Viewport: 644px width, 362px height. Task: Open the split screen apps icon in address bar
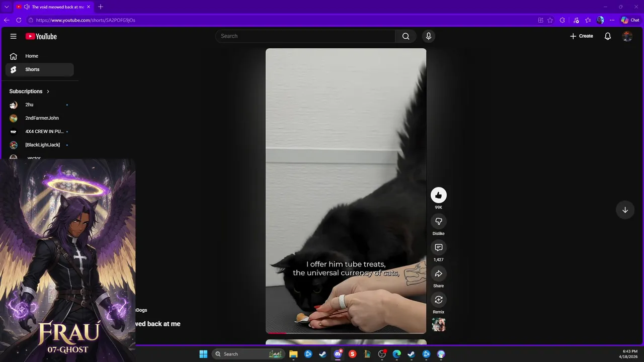point(540,20)
